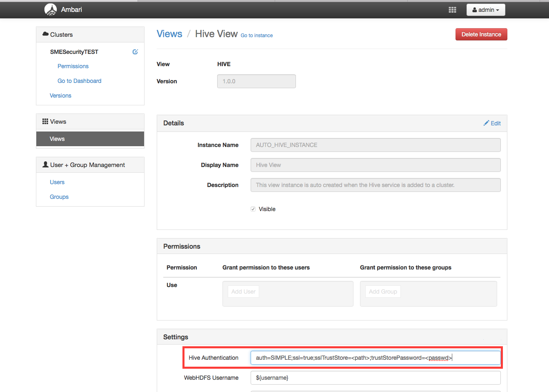Click the grid icon beside Views heading
This screenshot has width=549, height=392.
45,122
